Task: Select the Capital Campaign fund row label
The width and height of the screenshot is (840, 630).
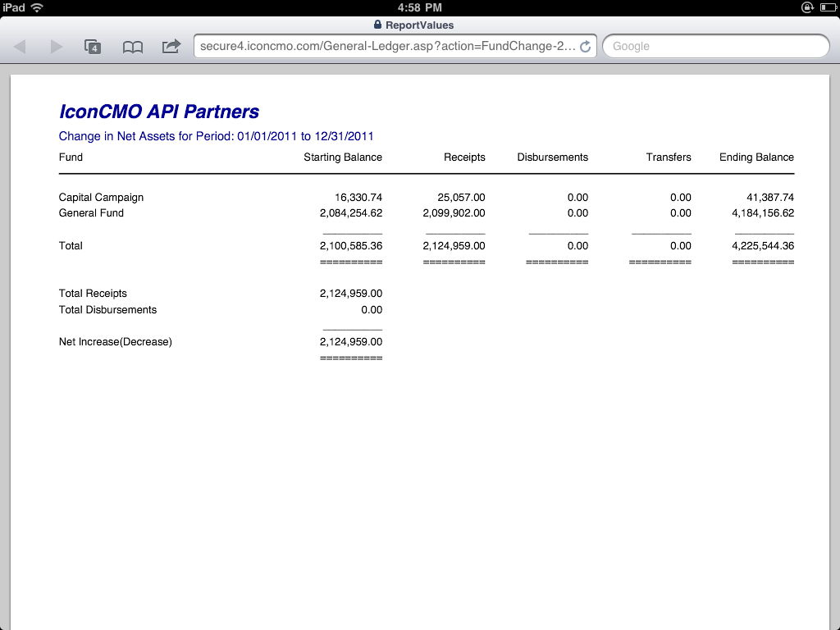Action: tap(101, 198)
